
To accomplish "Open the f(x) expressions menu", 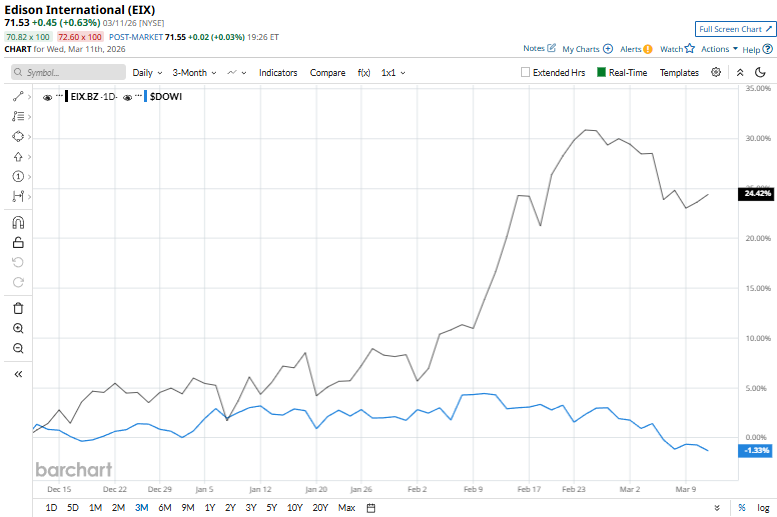I will tap(364, 72).
